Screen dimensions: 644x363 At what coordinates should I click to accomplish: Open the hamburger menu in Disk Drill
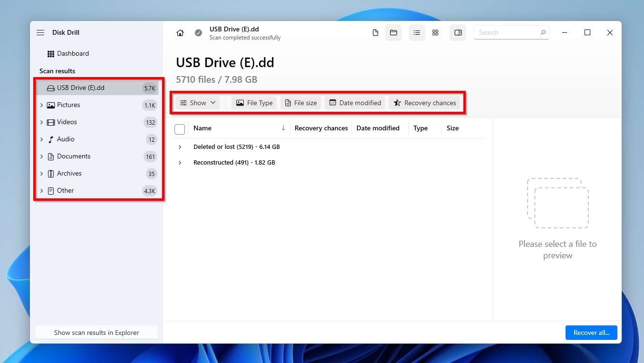click(x=40, y=33)
